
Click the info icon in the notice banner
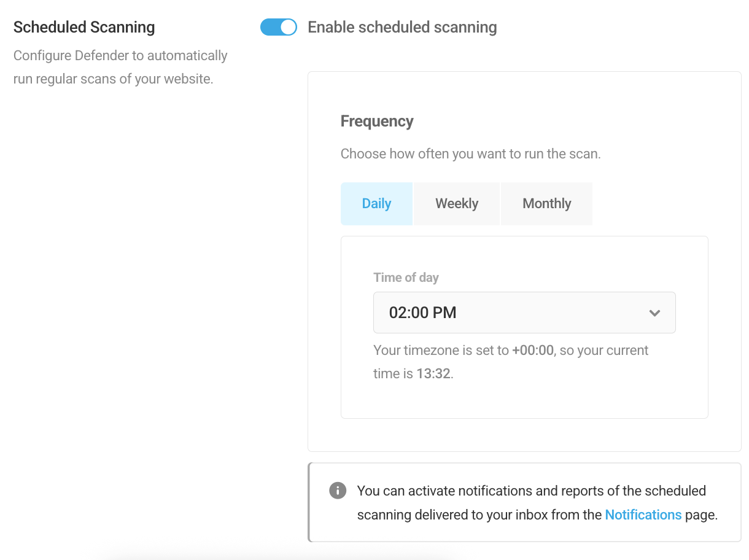[338, 491]
